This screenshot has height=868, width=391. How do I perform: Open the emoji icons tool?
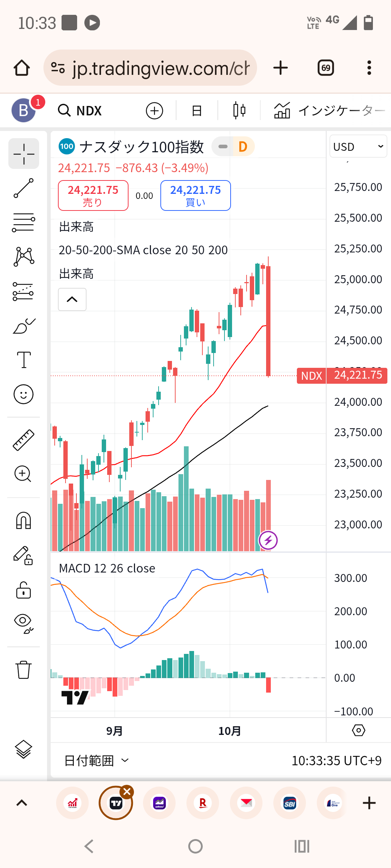(24, 394)
